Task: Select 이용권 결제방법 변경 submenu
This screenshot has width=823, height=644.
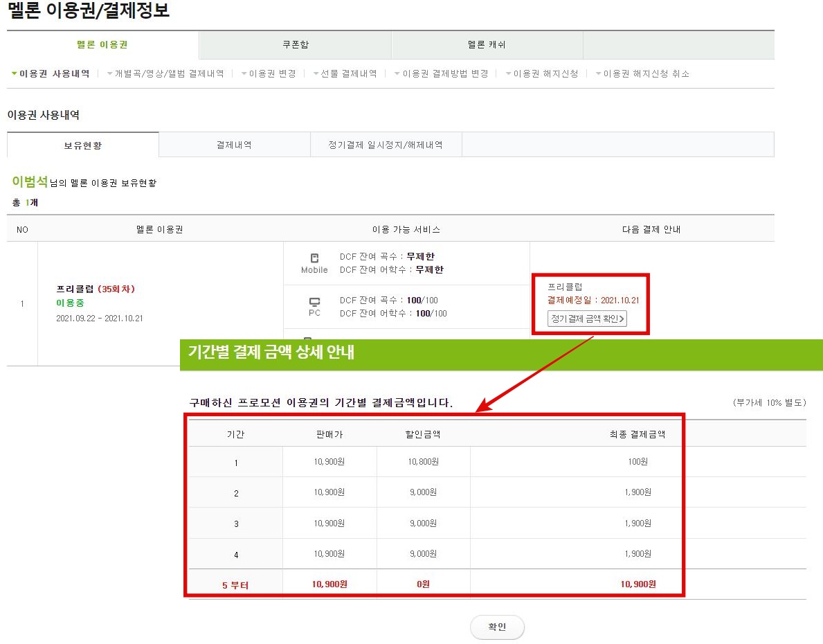Action: coord(442,73)
